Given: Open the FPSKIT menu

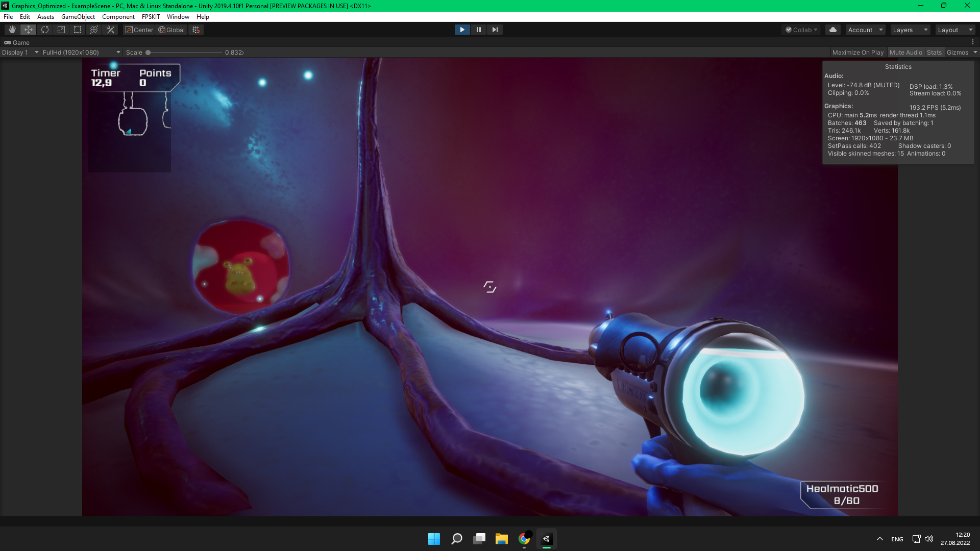Looking at the screenshot, I should 151,16.
